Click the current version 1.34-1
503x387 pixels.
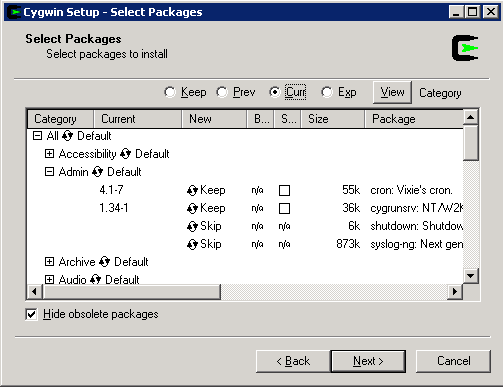click(x=114, y=208)
